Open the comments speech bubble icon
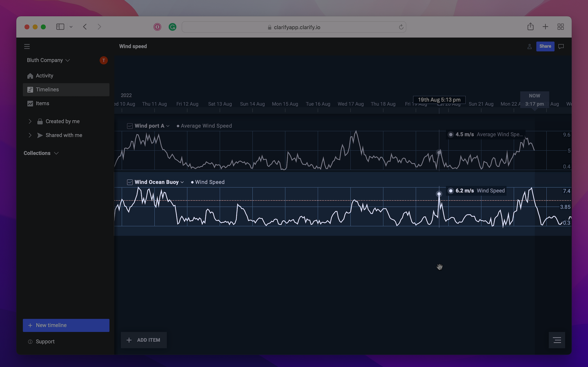588x367 pixels. (561, 46)
